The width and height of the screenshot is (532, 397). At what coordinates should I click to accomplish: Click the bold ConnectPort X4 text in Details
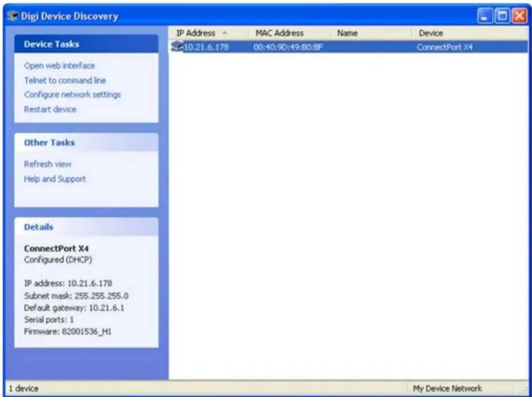coord(56,248)
